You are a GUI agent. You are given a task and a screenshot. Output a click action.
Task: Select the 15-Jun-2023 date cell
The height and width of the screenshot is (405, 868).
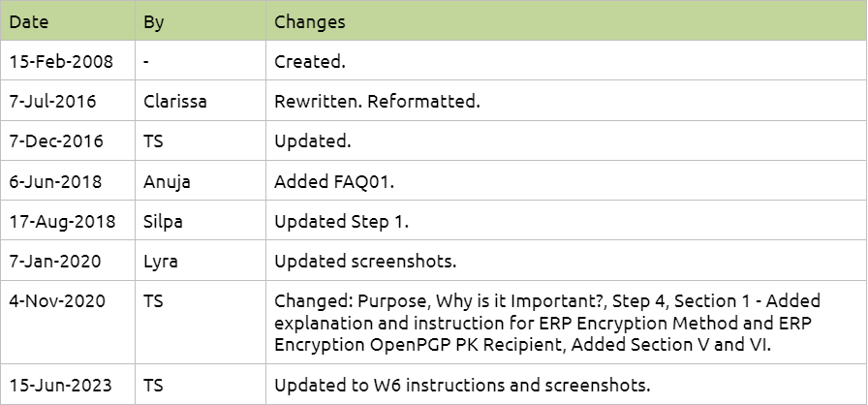click(x=68, y=385)
